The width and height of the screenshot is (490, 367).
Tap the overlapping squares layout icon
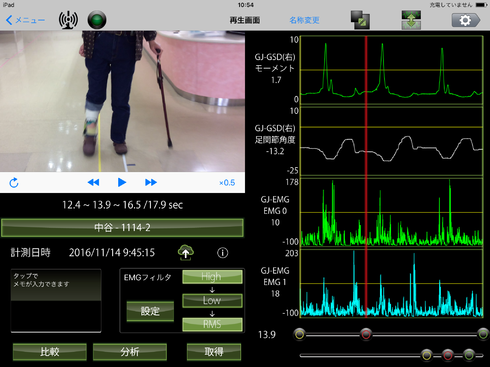click(360, 20)
